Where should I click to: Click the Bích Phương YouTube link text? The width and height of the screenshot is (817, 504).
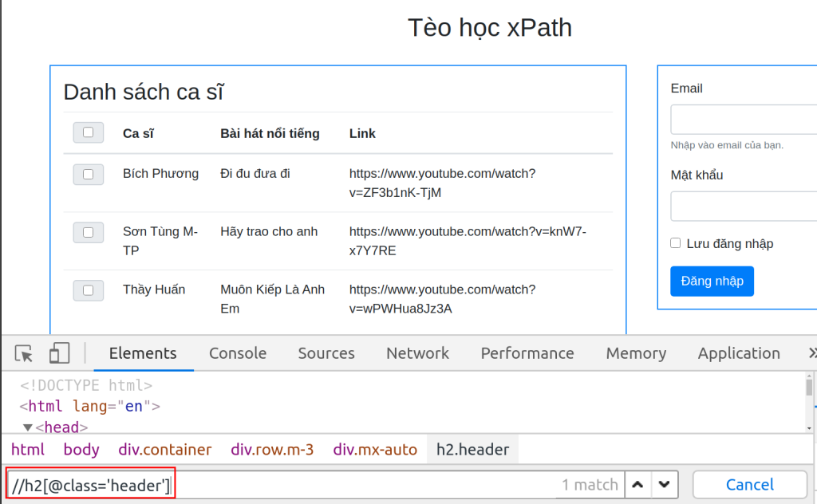[442, 183]
